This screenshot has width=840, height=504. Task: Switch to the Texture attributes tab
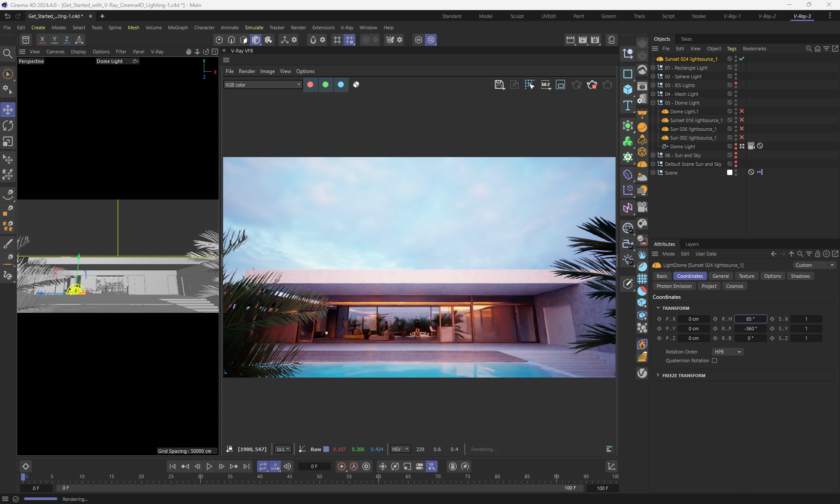(x=746, y=276)
